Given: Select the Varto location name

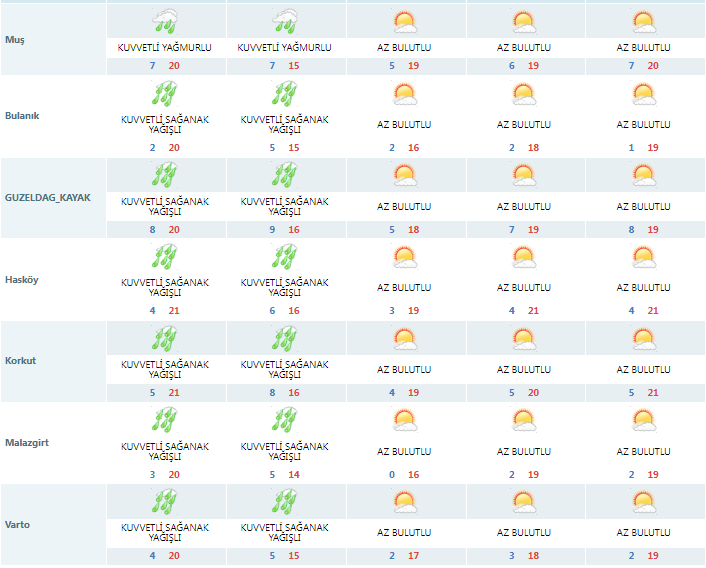Looking at the screenshot, I should tap(18, 522).
